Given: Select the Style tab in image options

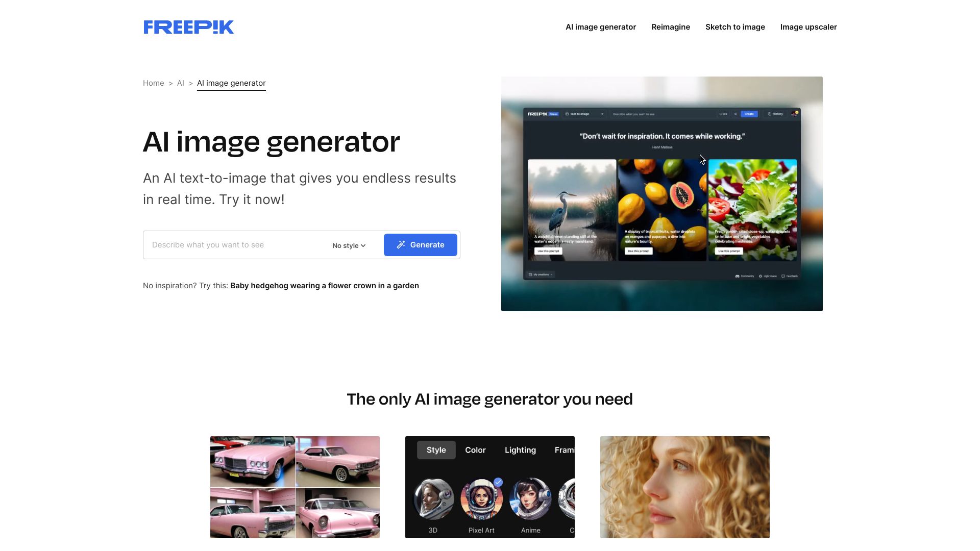Looking at the screenshot, I should pos(436,449).
